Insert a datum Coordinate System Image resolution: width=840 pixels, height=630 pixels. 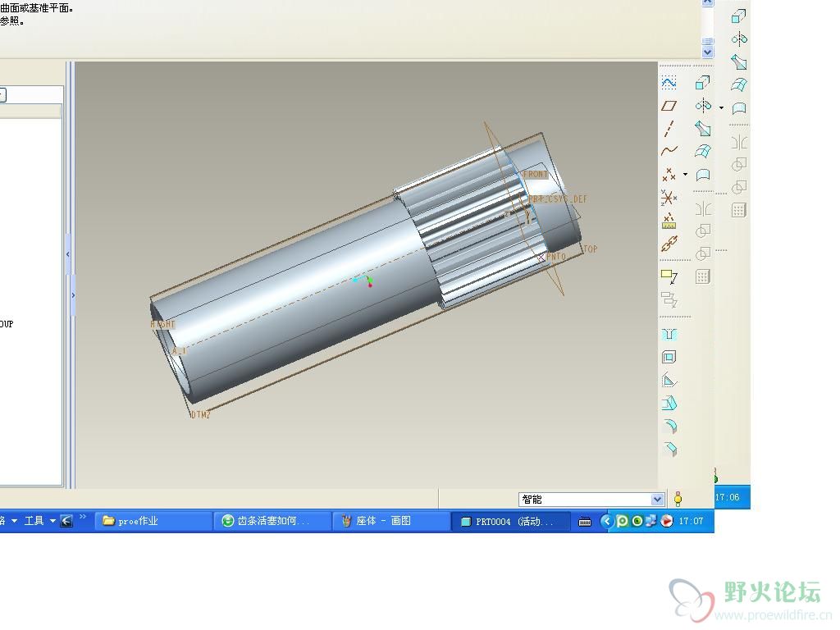tap(669, 198)
